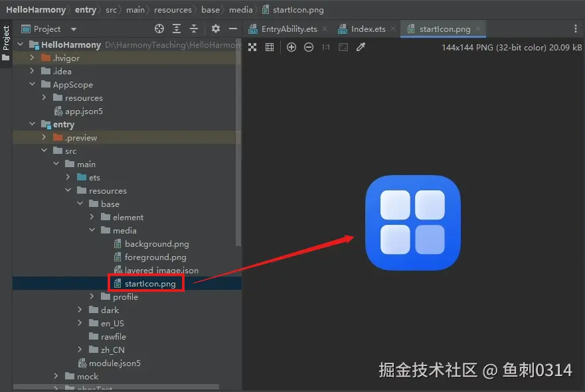Click main in the breadcrumb path
The height and width of the screenshot is (392, 585).
tap(135, 10)
